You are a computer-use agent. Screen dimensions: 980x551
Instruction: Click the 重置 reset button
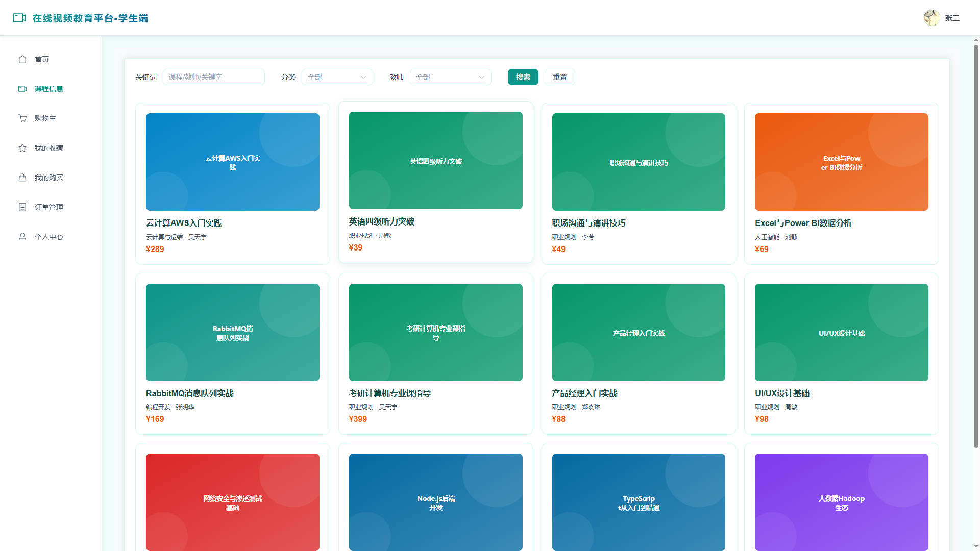pyautogui.click(x=560, y=77)
